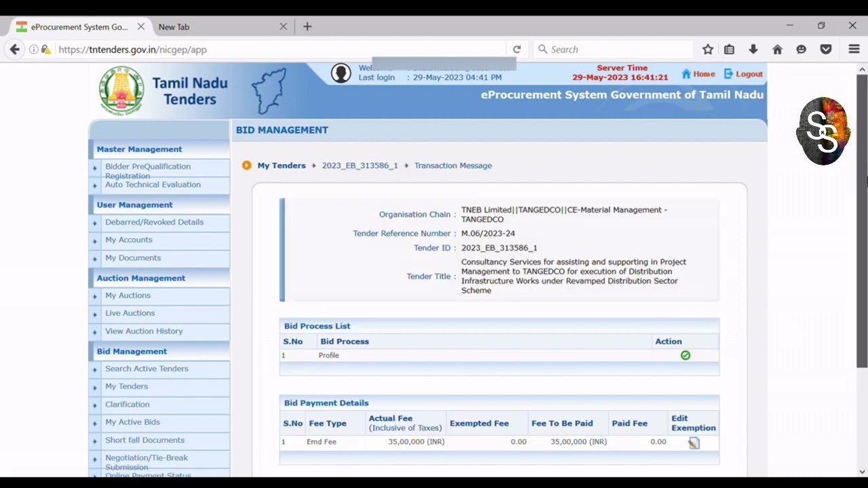Screen dimensions: 868x488
Task: Go to portal Home link
Action: (x=698, y=74)
